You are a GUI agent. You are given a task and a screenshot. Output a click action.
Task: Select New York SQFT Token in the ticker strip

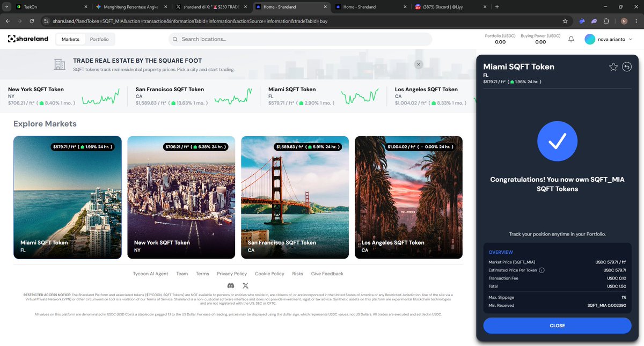[63, 96]
